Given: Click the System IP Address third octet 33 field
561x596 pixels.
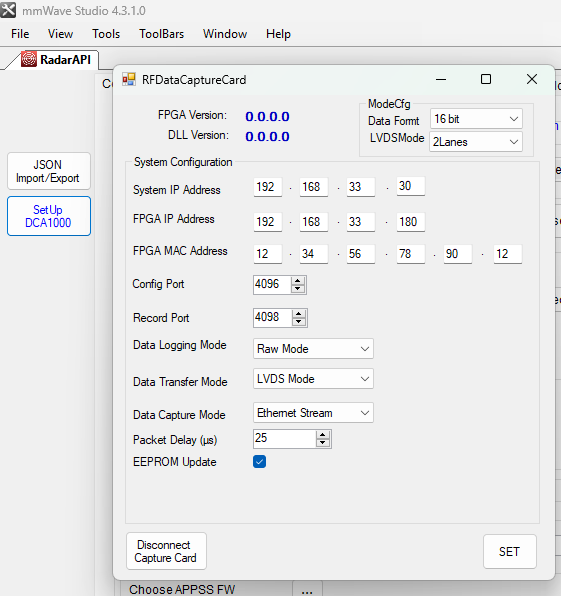Looking at the screenshot, I should tap(361, 187).
